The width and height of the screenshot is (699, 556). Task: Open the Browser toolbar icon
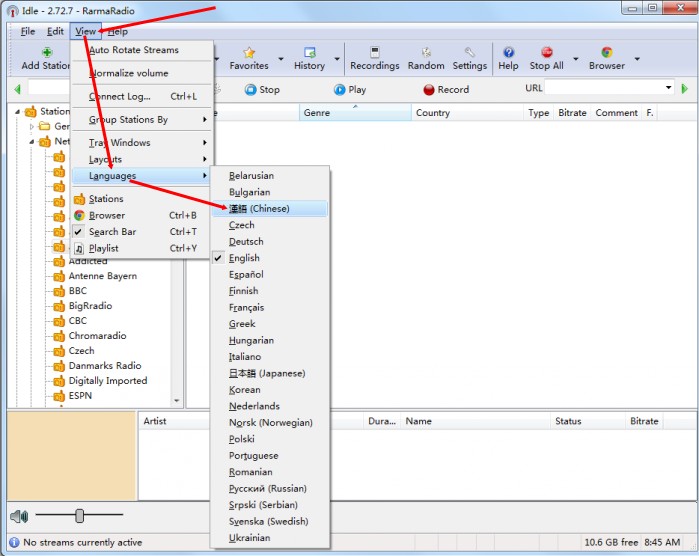click(x=606, y=53)
